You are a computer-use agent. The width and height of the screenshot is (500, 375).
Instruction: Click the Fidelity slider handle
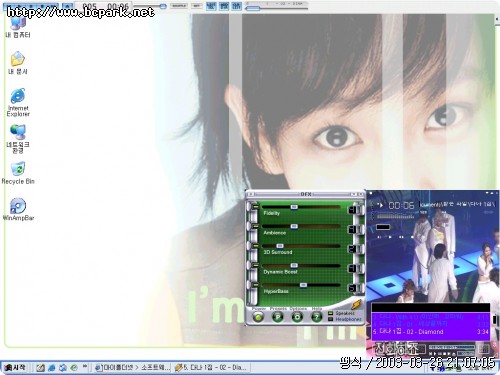click(x=294, y=207)
